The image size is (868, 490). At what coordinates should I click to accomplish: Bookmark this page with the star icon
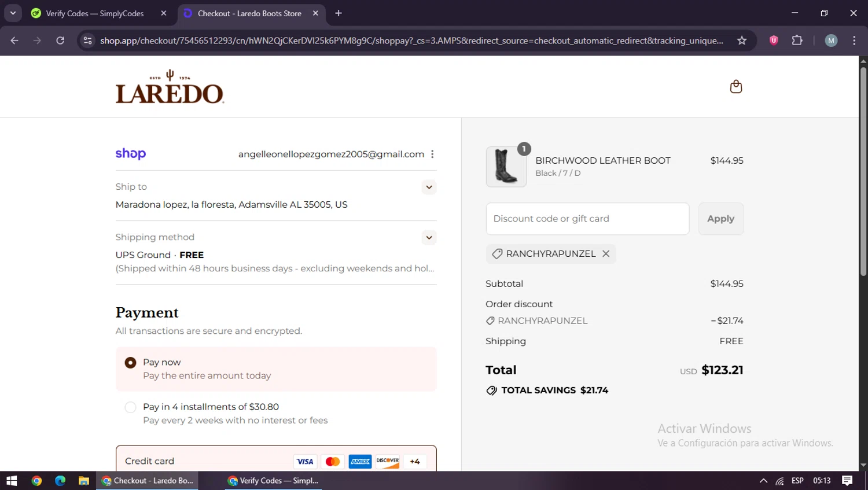(x=742, y=40)
